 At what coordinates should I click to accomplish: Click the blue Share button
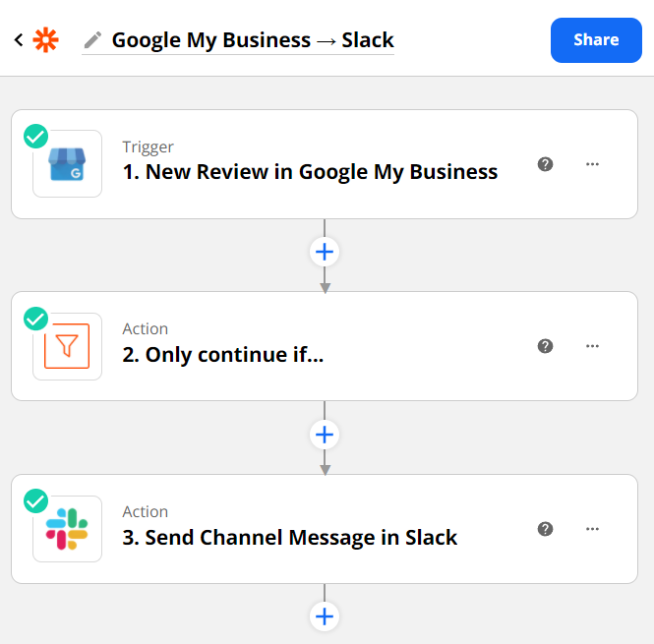(596, 40)
